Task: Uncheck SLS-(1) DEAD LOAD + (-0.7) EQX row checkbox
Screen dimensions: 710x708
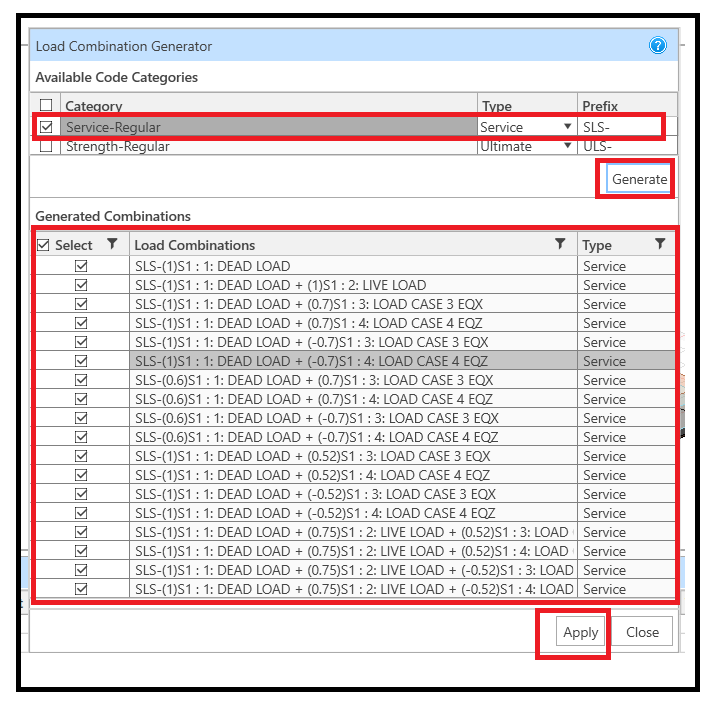Action: click(x=81, y=342)
